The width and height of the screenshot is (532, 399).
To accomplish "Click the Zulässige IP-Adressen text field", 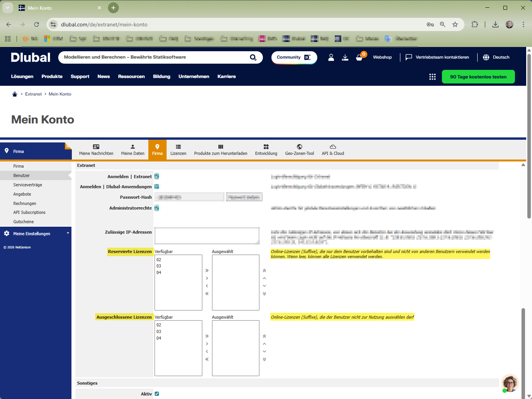I will [207, 236].
